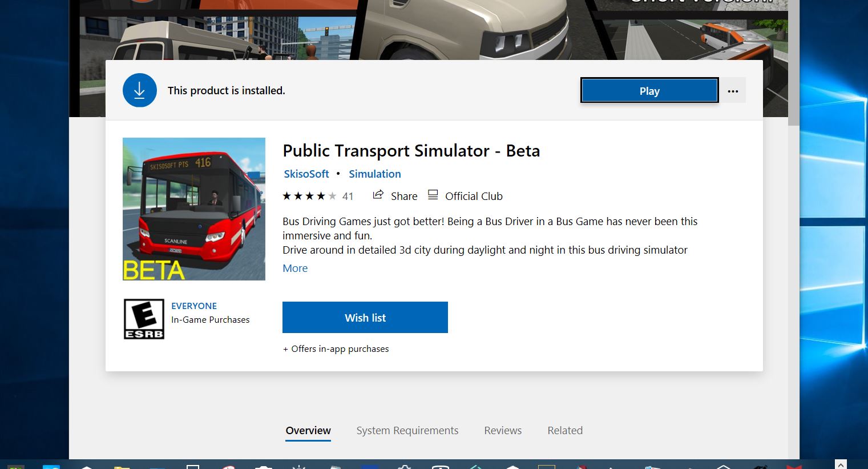Viewport: 868px width, 469px height.
Task: Click the star rating with 41 reviews
Action: 318,196
